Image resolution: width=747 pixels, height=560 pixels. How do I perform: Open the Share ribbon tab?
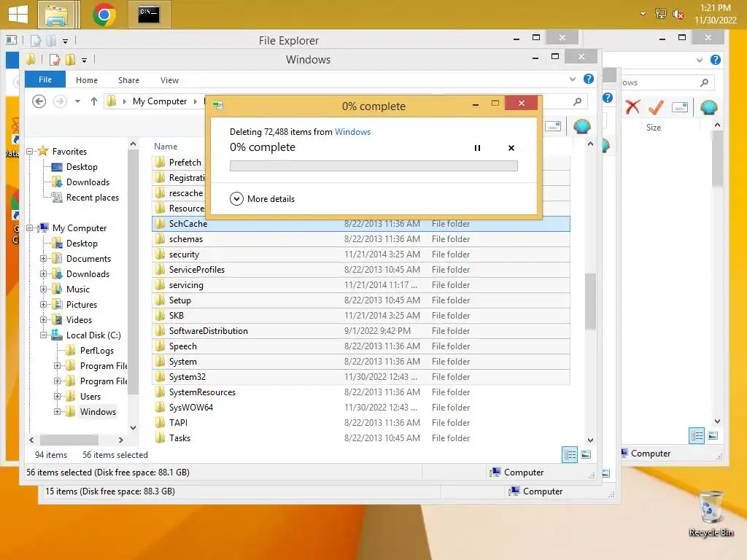click(128, 80)
